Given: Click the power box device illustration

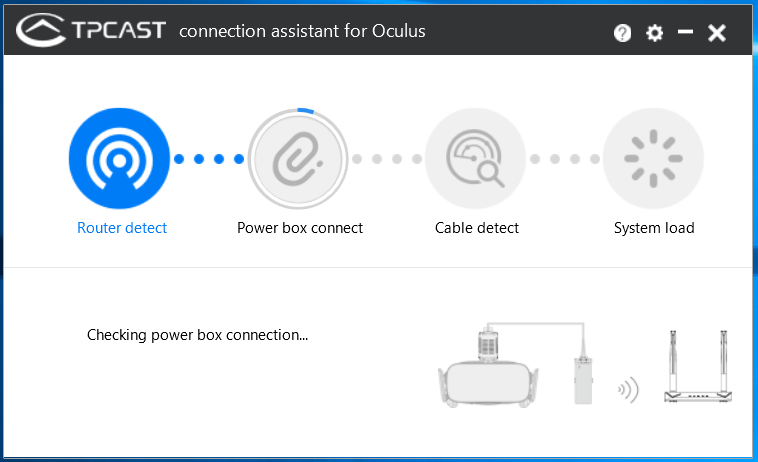Looking at the screenshot, I should tap(583, 380).
